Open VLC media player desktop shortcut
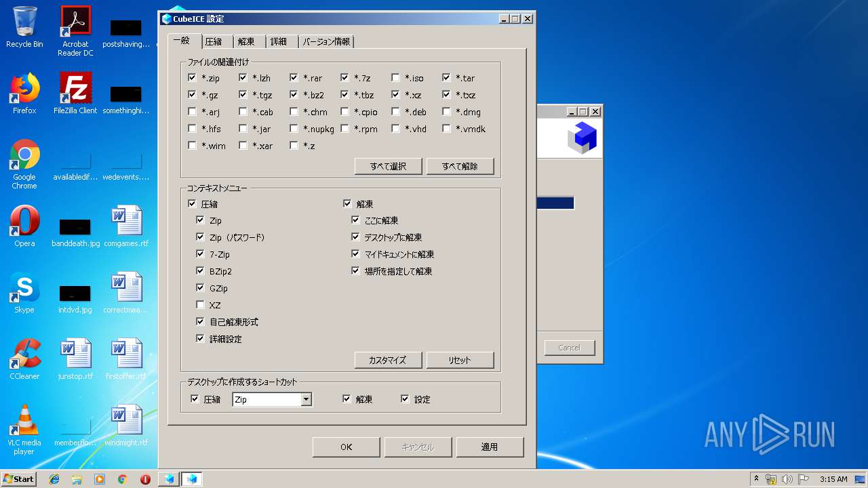Image resolution: width=868 pixels, height=488 pixels. click(24, 430)
